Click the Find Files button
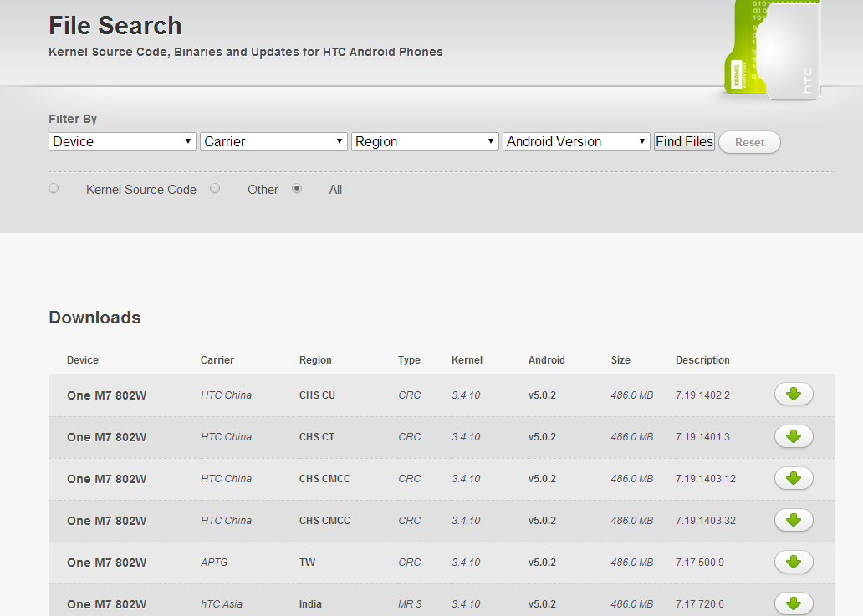The height and width of the screenshot is (616, 863). click(684, 141)
